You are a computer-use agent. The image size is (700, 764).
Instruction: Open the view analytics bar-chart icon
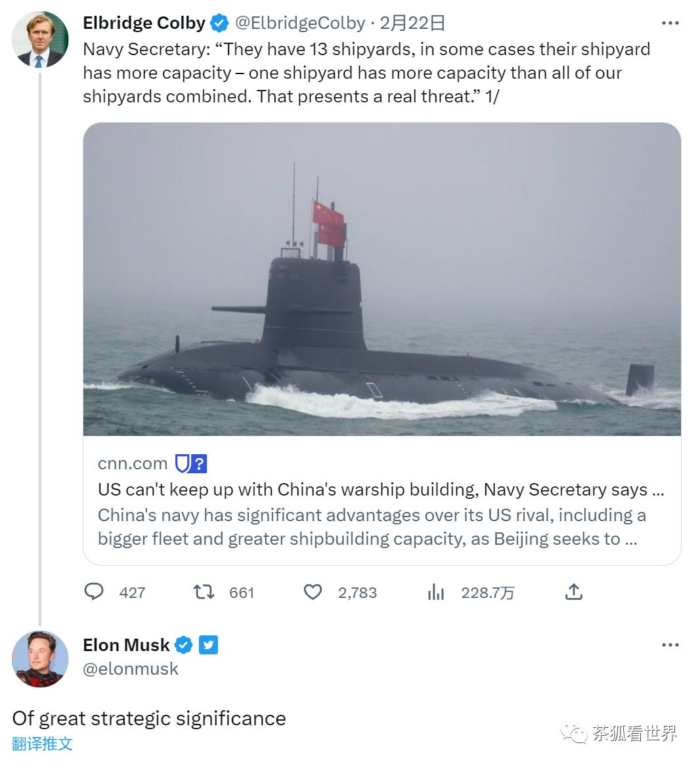435,592
